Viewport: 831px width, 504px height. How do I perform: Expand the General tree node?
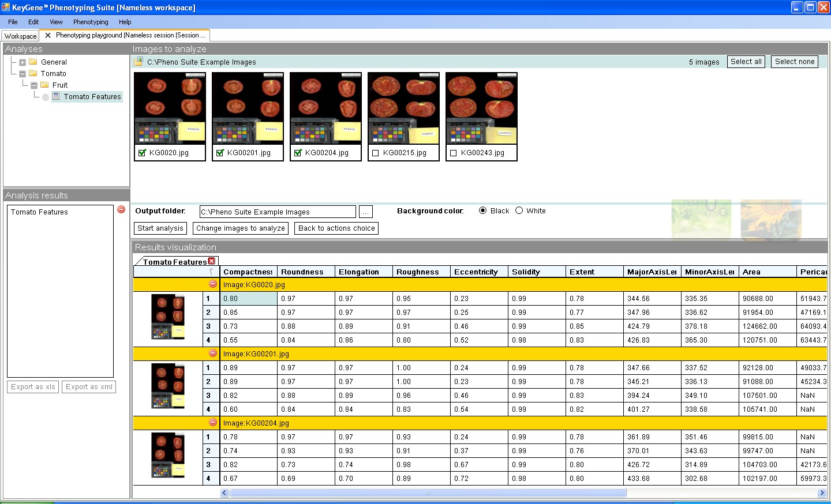[23, 62]
